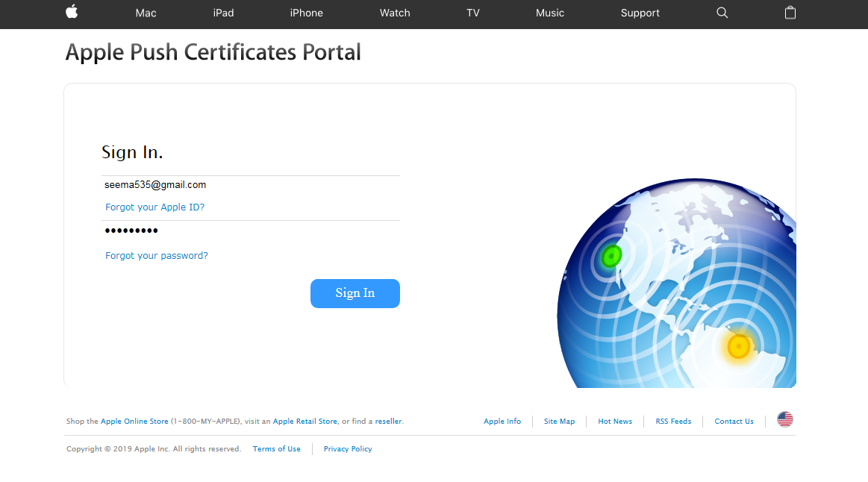Open the Apple Retail Store link

point(305,421)
